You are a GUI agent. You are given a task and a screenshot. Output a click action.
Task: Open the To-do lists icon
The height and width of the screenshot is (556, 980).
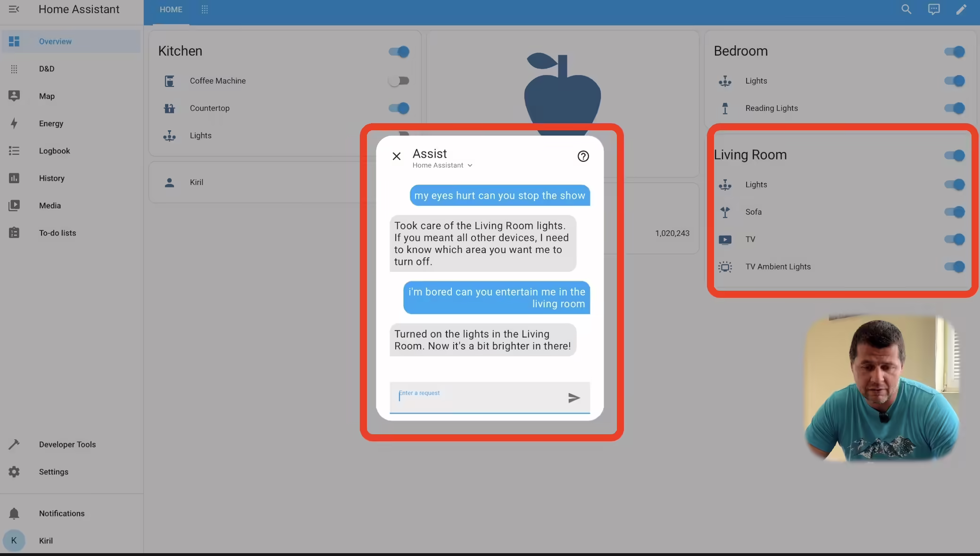14,233
